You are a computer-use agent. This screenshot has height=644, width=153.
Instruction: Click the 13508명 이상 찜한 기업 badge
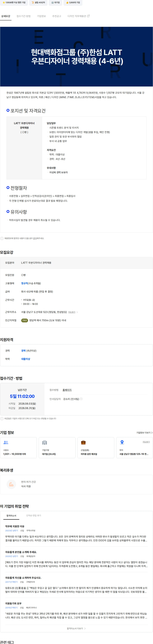pos(14,3)
